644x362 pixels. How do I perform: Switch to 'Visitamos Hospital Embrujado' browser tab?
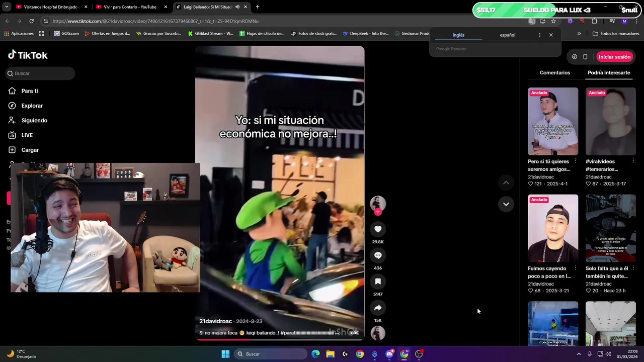click(50, 7)
